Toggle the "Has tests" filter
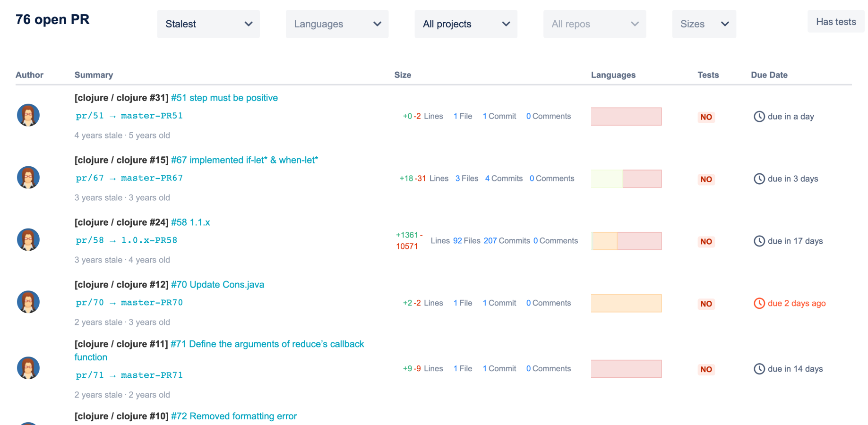This screenshot has width=868, height=425. 835,21
